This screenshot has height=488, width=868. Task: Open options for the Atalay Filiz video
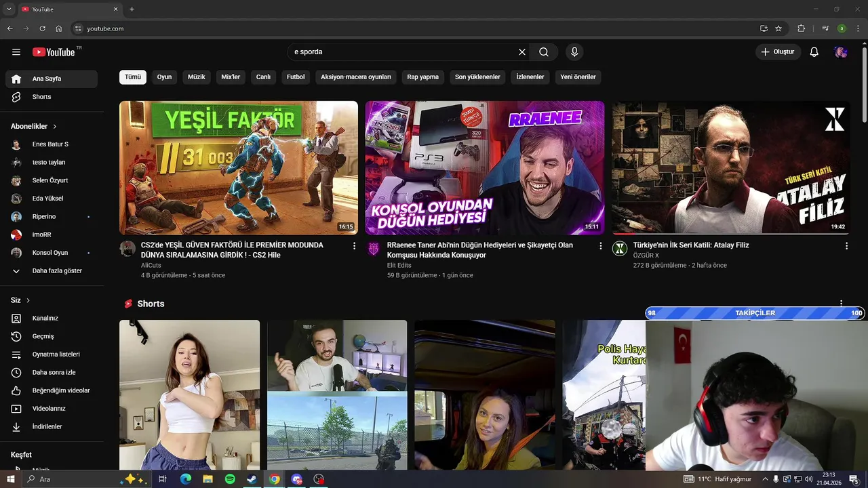pos(846,246)
